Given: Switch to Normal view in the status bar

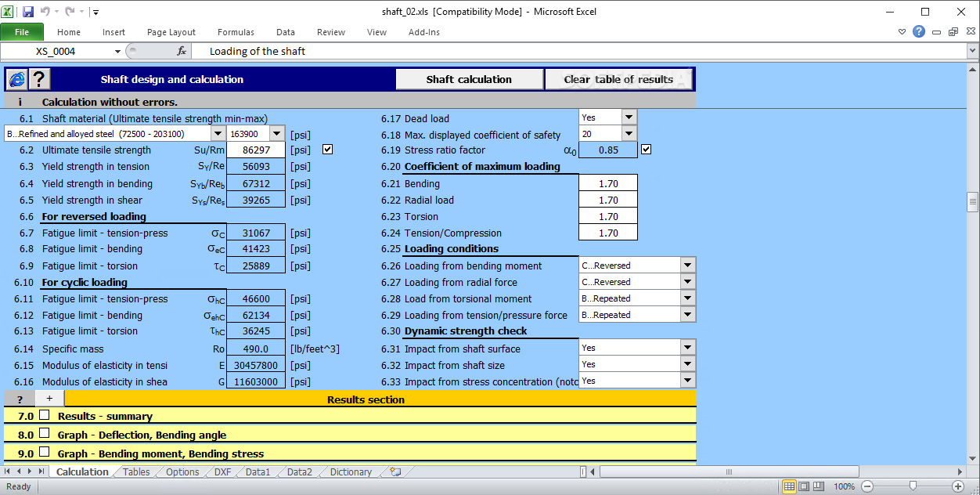Looking at the screenshot, I should pos(790,486).
